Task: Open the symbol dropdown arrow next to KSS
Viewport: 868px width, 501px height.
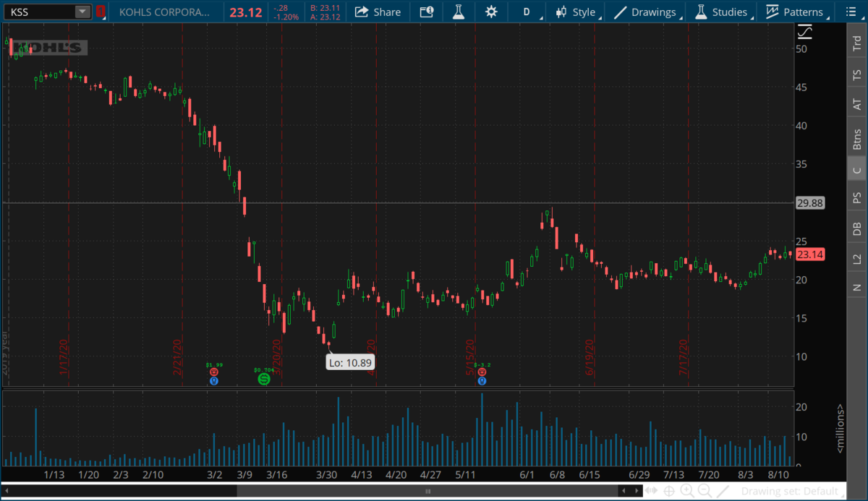Action: click(82, 12)
